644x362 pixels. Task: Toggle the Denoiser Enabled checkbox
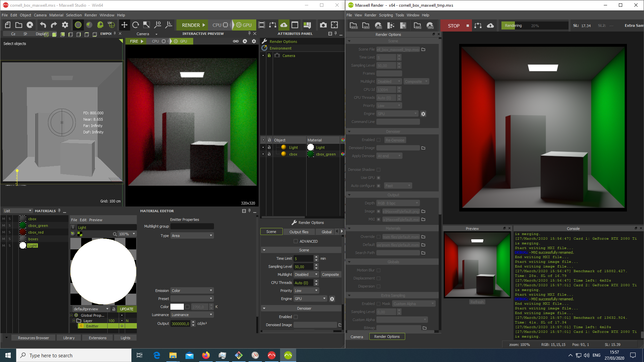pyautogui.click(x=296, y=316)
